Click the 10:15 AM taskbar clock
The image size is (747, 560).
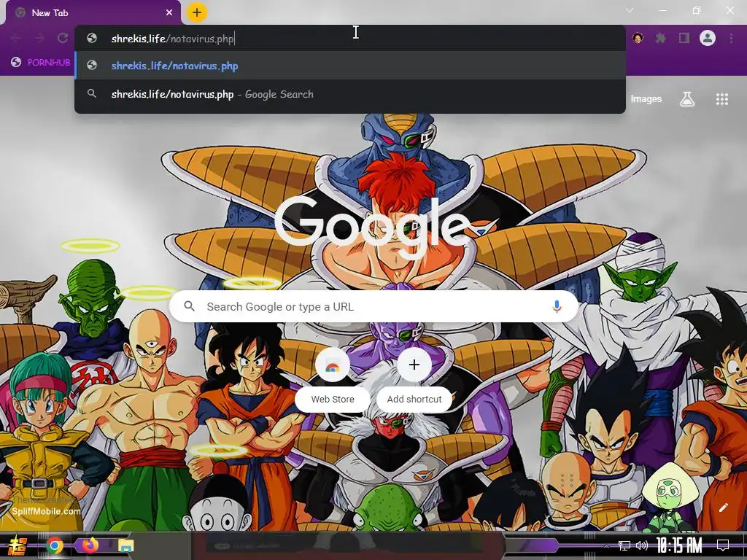[679, 545]
